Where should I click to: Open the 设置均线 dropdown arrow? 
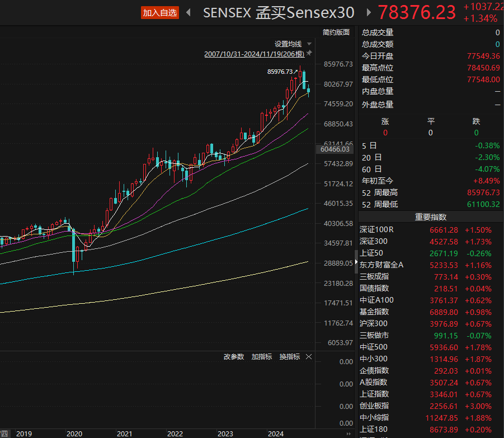[309, 44]
